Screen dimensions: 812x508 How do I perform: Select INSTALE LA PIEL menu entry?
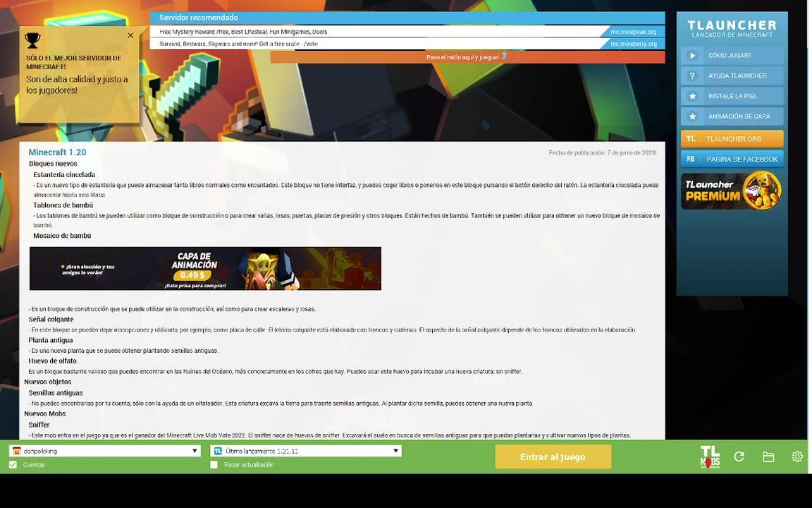[x=732, y=96]
